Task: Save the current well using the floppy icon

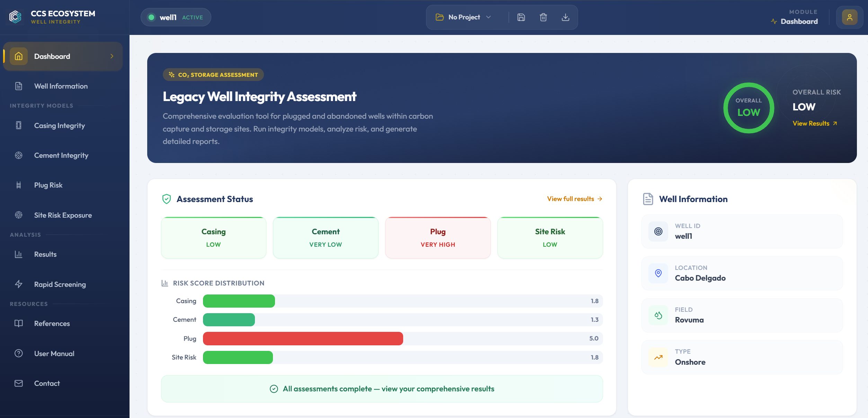Action: [521, 17]
